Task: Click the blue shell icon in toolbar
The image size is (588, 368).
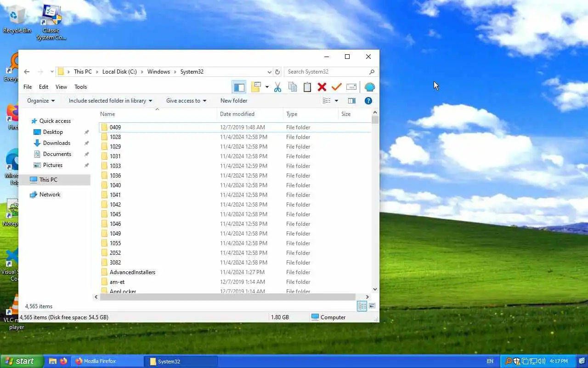Action: pos(369,87)
